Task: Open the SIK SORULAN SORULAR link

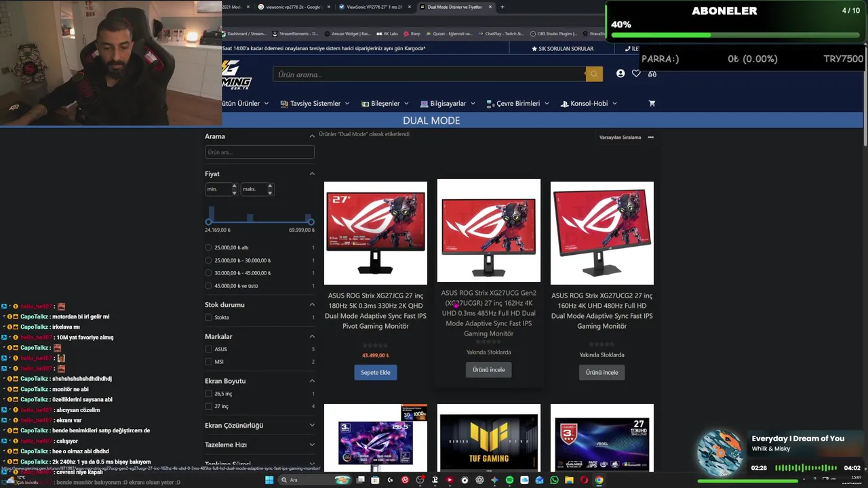Action: pos(563,49)
